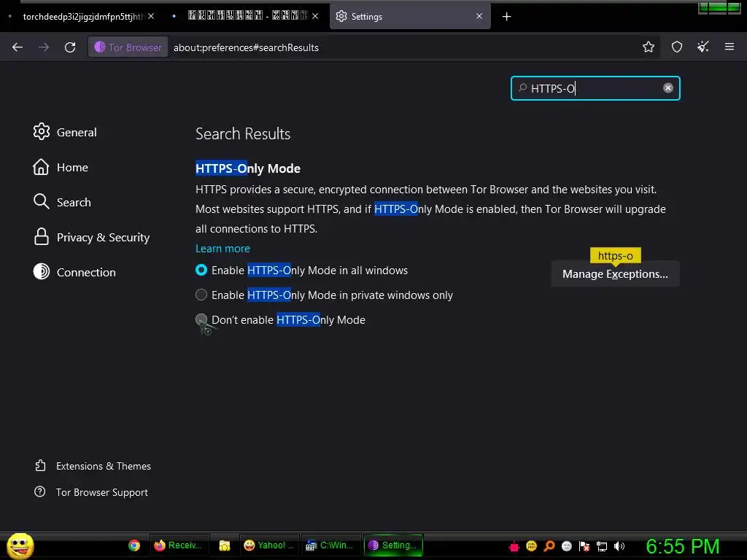This screenshot has height=560, width=747.
Task: Click the Search Results heading
Action: click(x=243, y=134)
